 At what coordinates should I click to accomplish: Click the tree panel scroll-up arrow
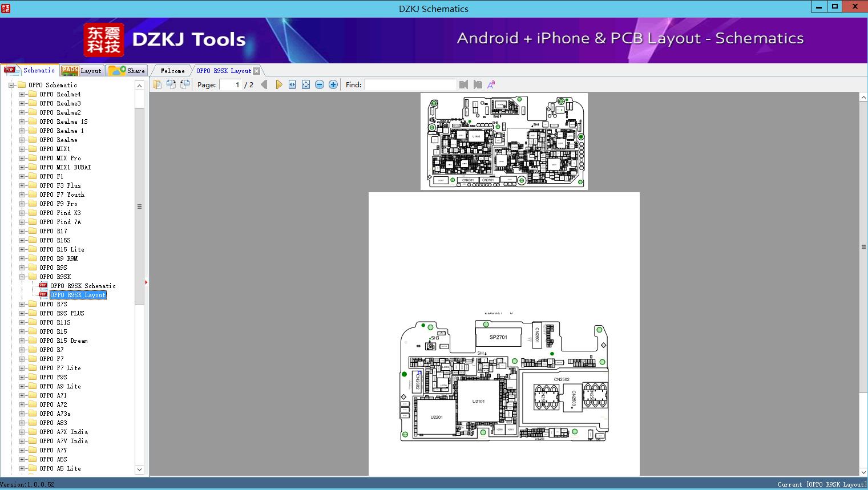[139, 85]
